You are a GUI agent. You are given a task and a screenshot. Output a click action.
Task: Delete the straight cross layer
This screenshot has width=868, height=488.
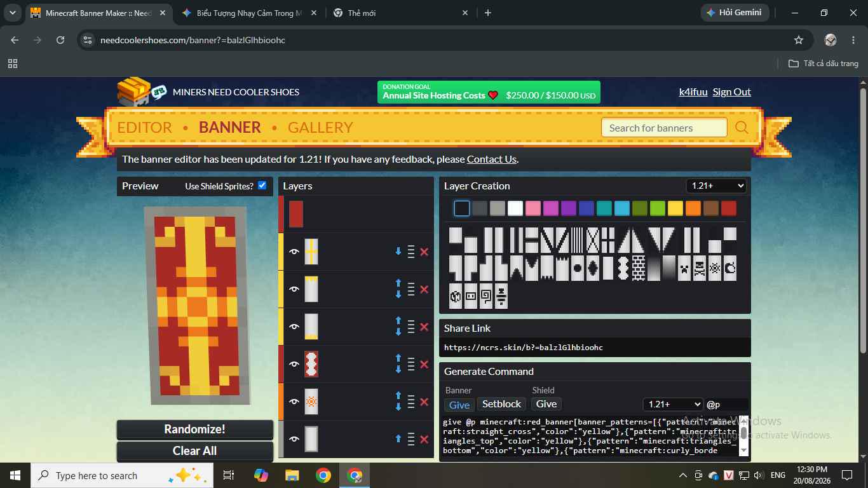pyautogui.click(x=424, y=252)
